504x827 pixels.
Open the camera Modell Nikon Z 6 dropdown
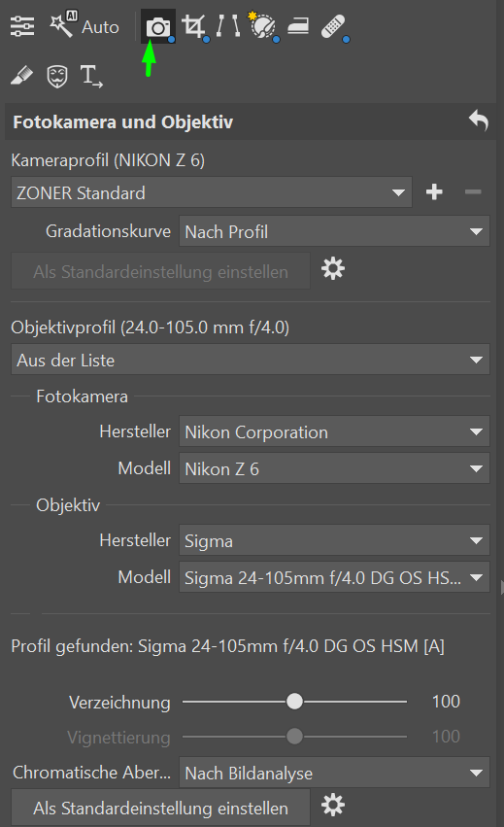334,468
